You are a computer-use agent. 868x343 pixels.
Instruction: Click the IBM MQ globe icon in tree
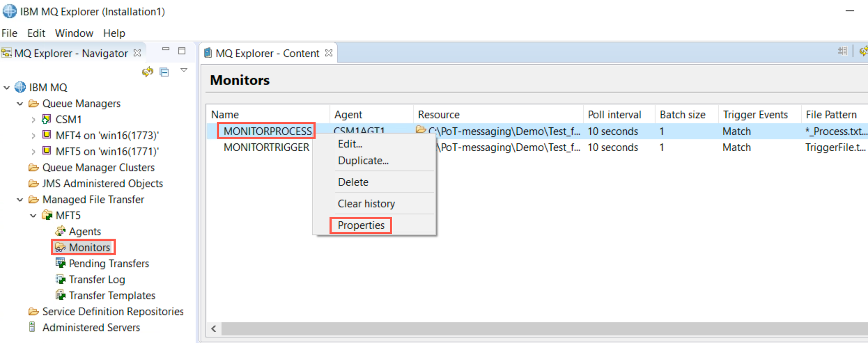coord(20,87)
